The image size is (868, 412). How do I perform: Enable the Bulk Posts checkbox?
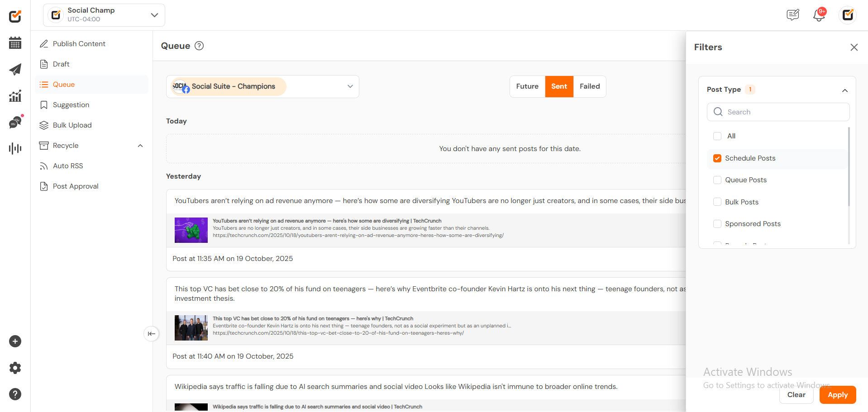(x=717, y=202)
